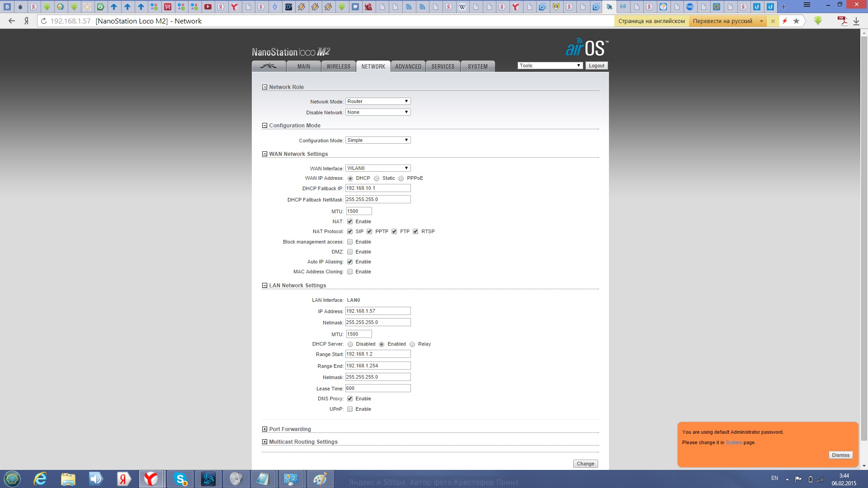This screenshot has width=868, height=488.
Task: Uncheck the PPTP NAT protocol checkbox
Action: pyautogui.click(x=369, y=231)
